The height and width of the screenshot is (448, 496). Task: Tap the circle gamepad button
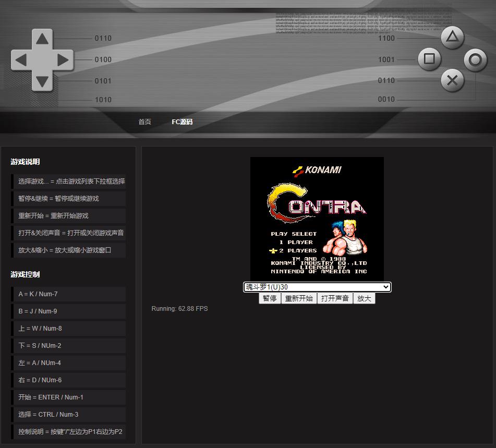(475, 60)
